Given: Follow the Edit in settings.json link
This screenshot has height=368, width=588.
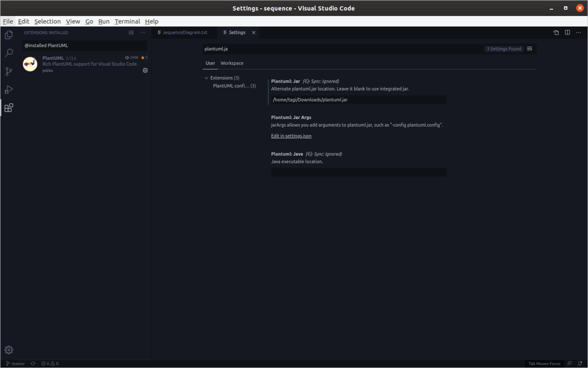Looking at the screenshot, I should [291, 136].
